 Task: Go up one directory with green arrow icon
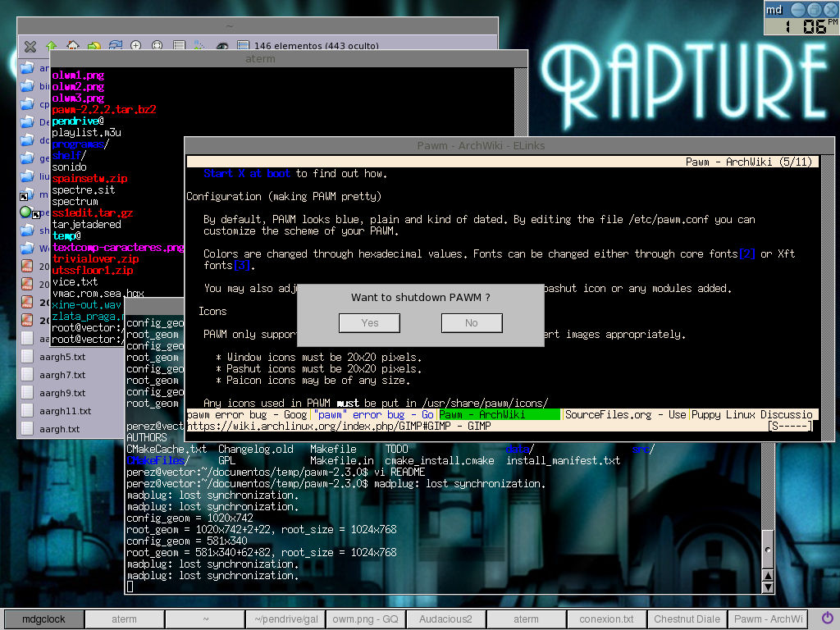pyautogui.click(x=52, y=46)
